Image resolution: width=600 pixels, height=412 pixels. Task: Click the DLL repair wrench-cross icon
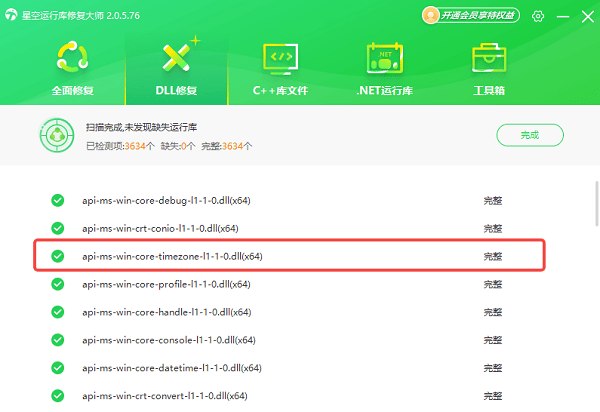click(176, 57)
